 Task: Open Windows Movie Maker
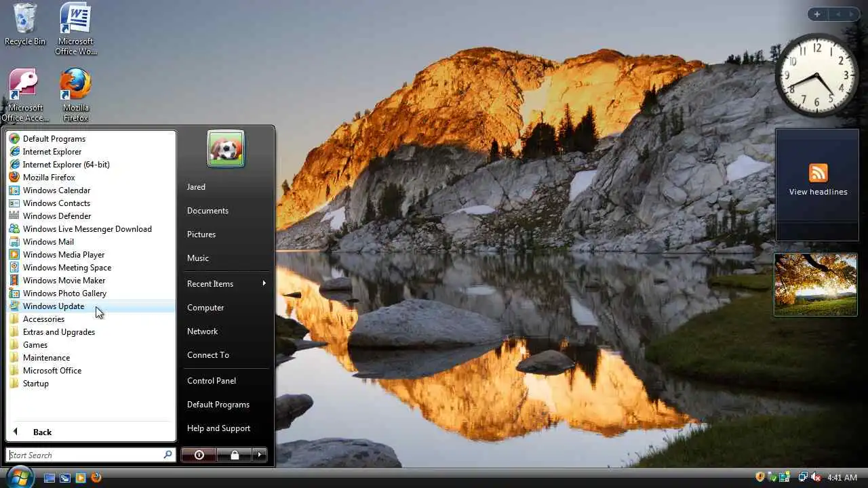[x=91, y=281]
